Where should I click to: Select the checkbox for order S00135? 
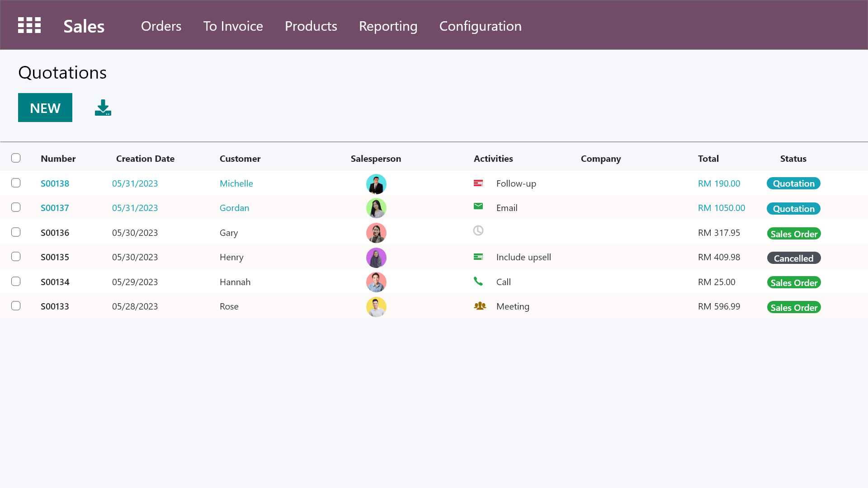[16, 257]
